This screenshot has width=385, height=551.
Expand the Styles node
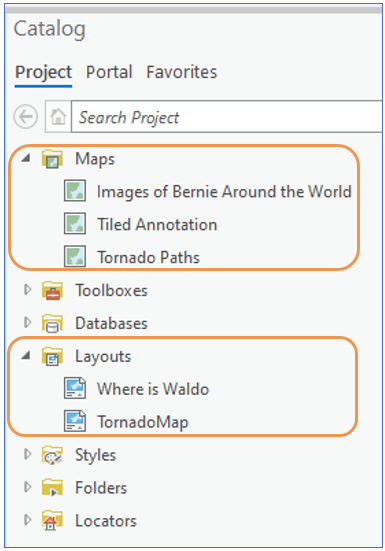pyautogui.click(x=27, y=454)
